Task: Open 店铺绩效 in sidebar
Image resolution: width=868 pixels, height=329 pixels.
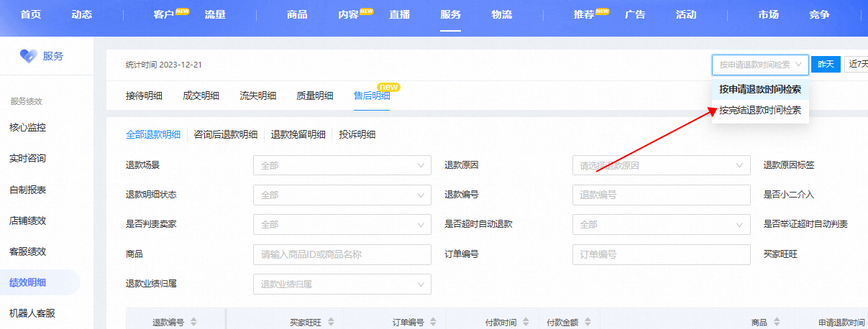Action: pyautogui.click(x=27, y=221)
